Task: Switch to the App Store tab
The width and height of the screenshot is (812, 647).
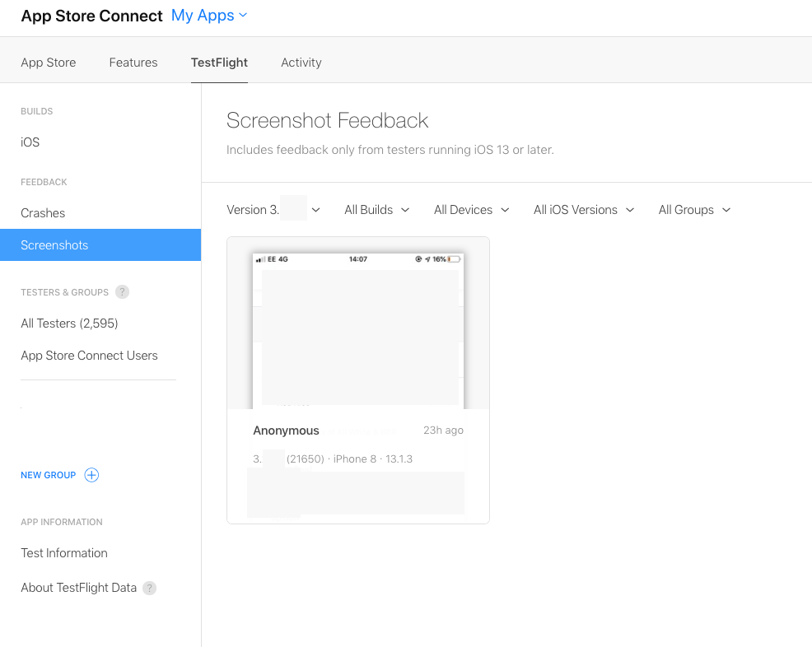Action: 48,63
